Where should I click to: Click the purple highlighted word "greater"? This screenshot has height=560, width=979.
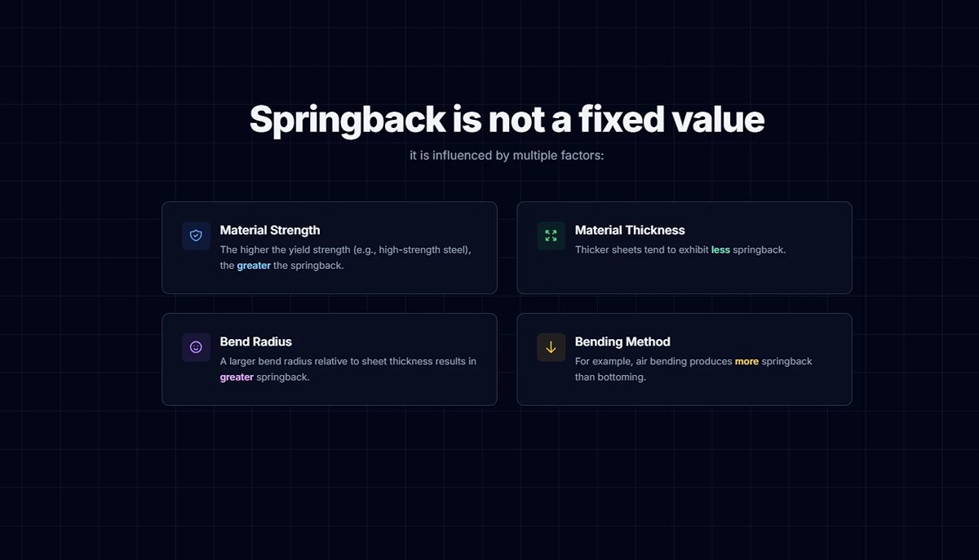[x=237, y=377]
